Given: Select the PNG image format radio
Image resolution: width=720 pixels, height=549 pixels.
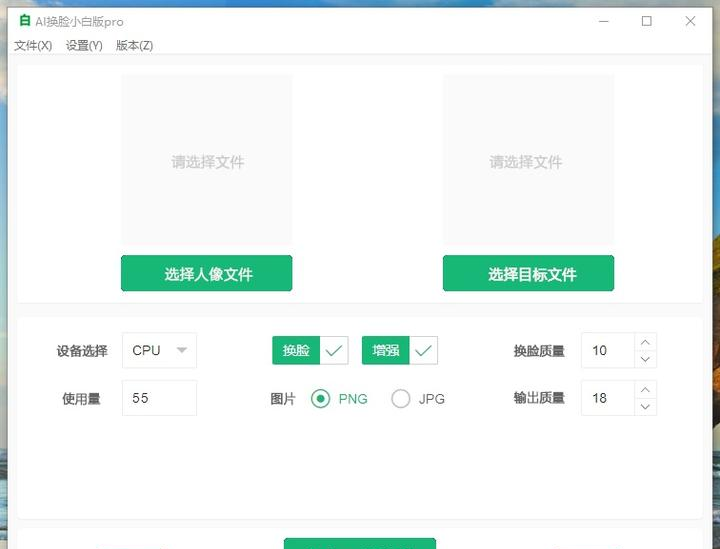Looking at the screenshot, I should [321, 398].
